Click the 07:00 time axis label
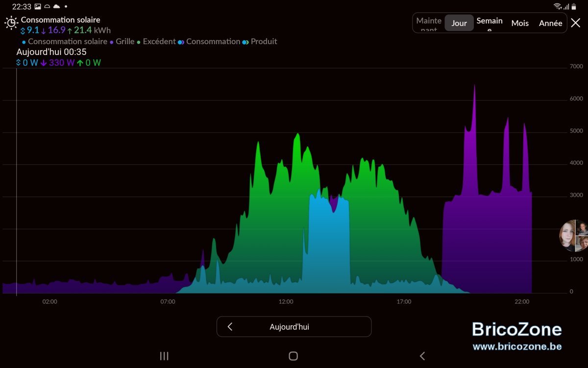The image size is (588, 368). [168, 302]
